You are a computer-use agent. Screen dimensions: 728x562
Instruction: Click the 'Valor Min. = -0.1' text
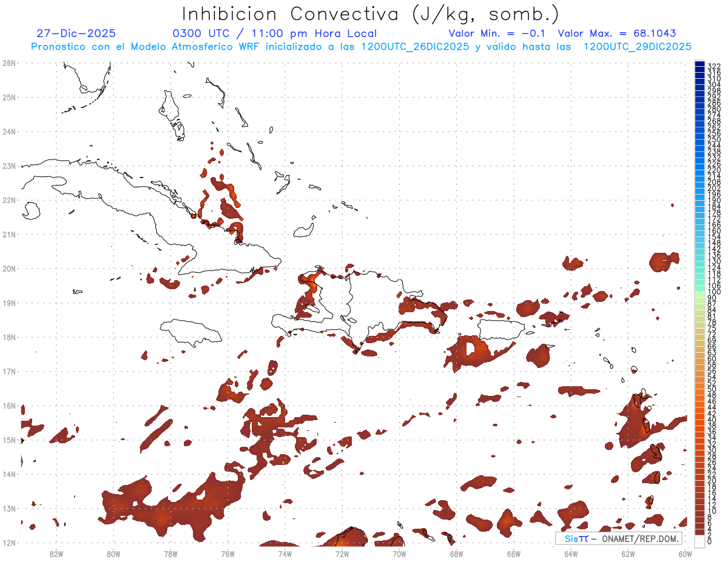click(x=497, y=34)
